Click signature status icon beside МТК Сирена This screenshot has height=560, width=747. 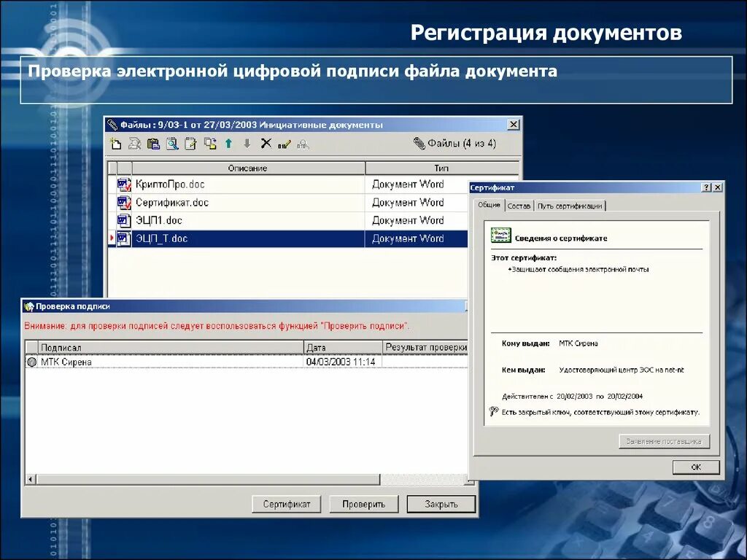coord(32,362)
